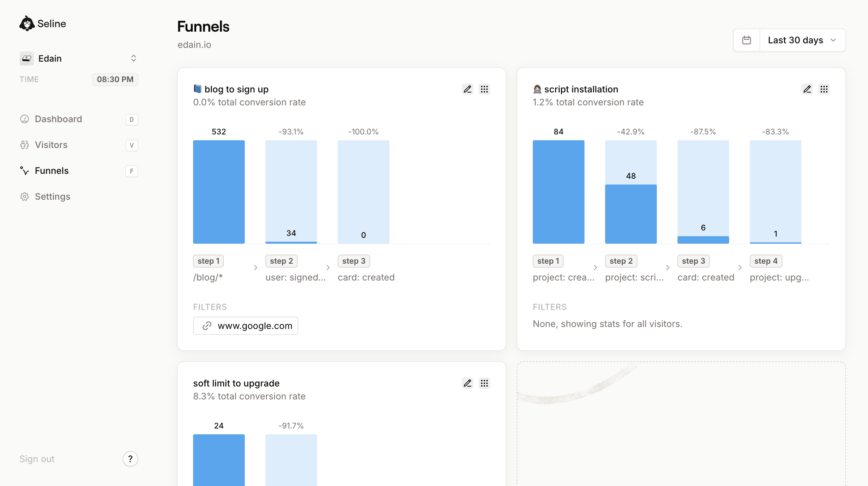Image resolution: width=868 pixels, height=486 pixels.
Task: Select Funnels in the sidebar
Action: (x=52, y=171)
